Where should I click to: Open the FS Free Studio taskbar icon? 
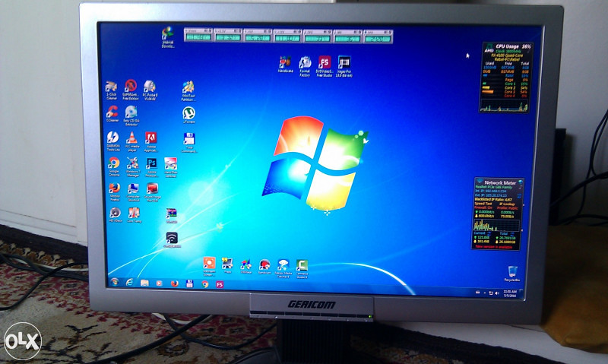tap(220, 284)
